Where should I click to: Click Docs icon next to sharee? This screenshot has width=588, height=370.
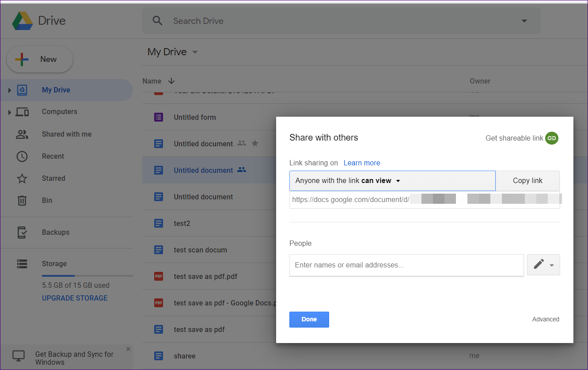(x=159, y=356)
